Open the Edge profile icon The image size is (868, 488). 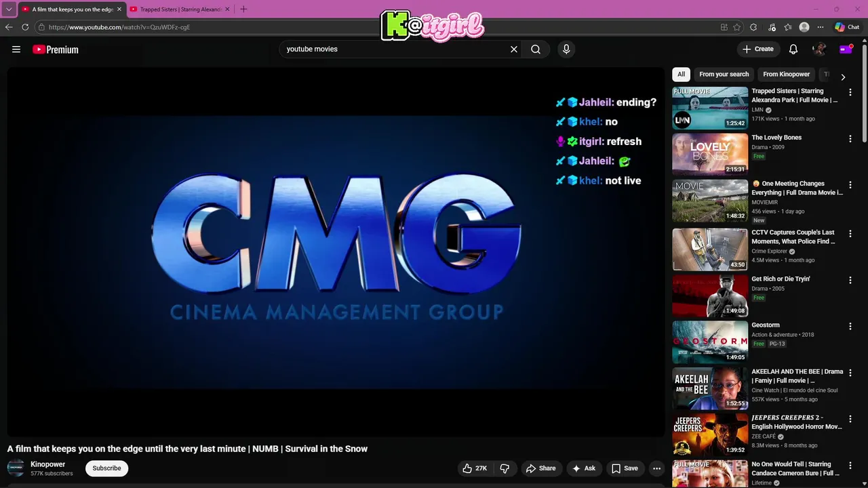[804, 27]
